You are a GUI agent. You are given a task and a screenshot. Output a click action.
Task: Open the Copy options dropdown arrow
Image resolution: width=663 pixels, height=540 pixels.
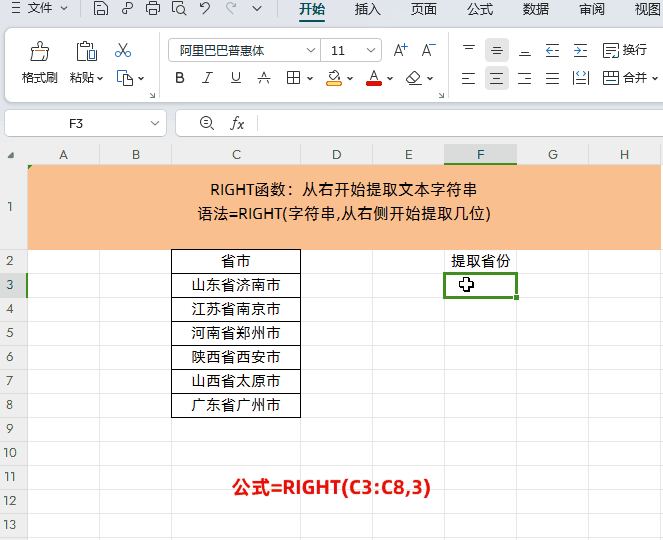pyautogui.click(x=141, y=78)
